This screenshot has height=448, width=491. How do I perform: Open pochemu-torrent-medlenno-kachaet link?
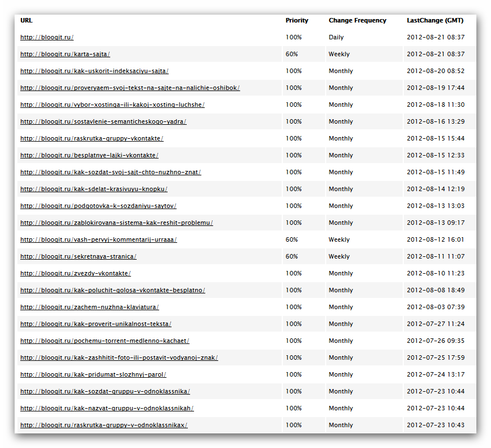(x=105, y=341)
